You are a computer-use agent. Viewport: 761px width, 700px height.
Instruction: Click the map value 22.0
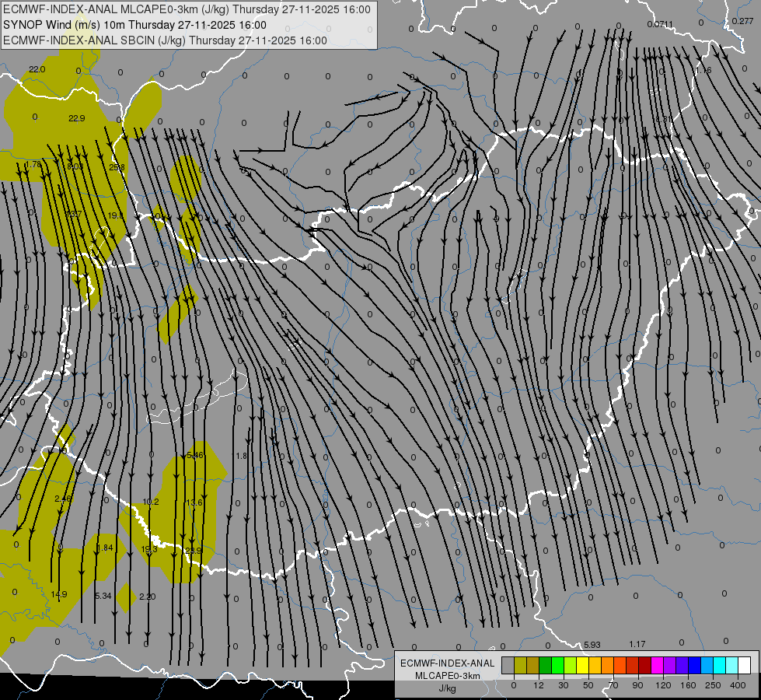(x=37, y=69)
